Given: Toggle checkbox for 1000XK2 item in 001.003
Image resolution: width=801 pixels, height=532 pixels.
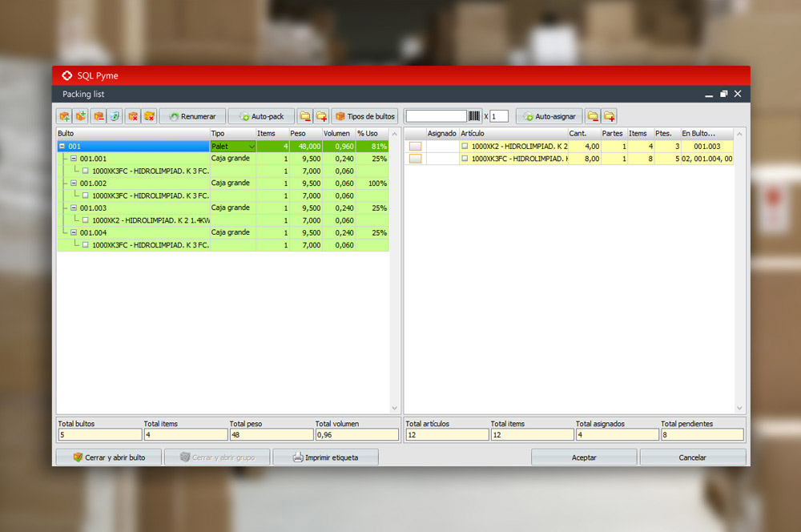Looking at the screenshot, I should click(87, 220).
